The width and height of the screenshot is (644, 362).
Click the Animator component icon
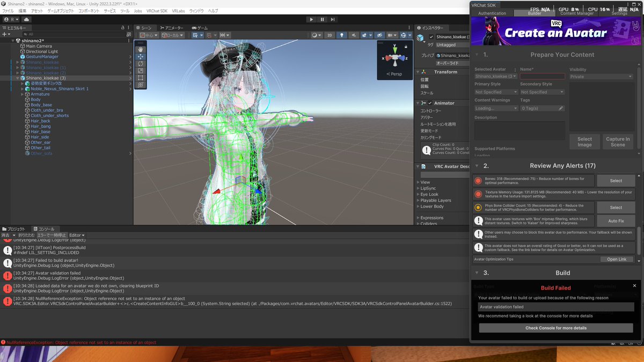pos(423,103)
